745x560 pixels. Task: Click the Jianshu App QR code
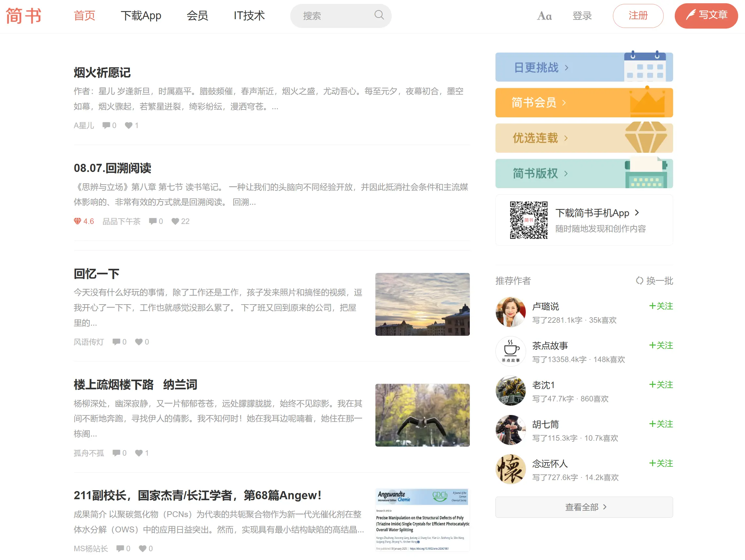530,220
